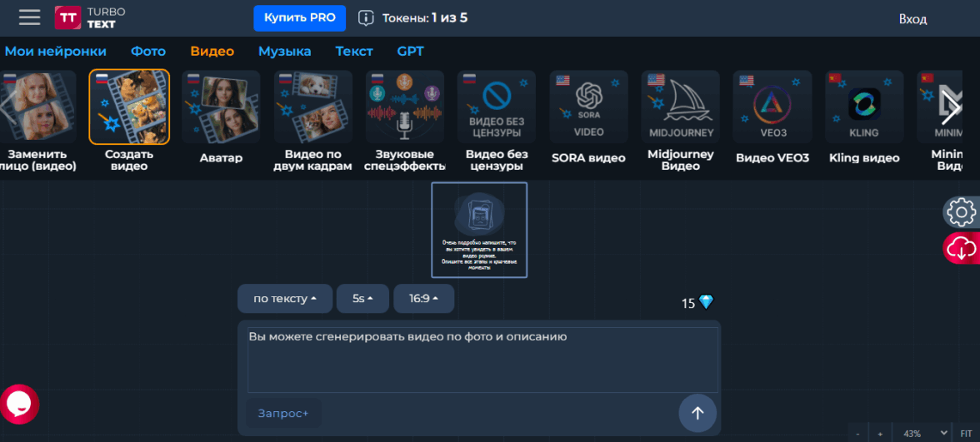Click the red cloud download icon

[962, 248]
